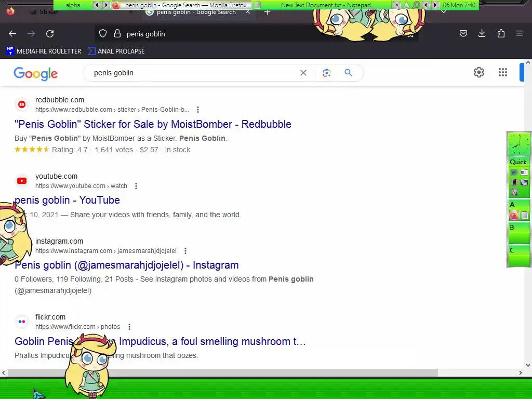532x399 pixels.
Task: Open Google quick settings gear
Action: pyautogui.click(x=478, y=72)
